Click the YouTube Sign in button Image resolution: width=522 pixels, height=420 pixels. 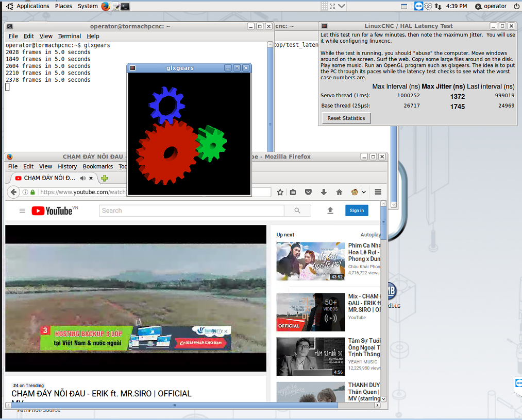click(x=357, y=211)
